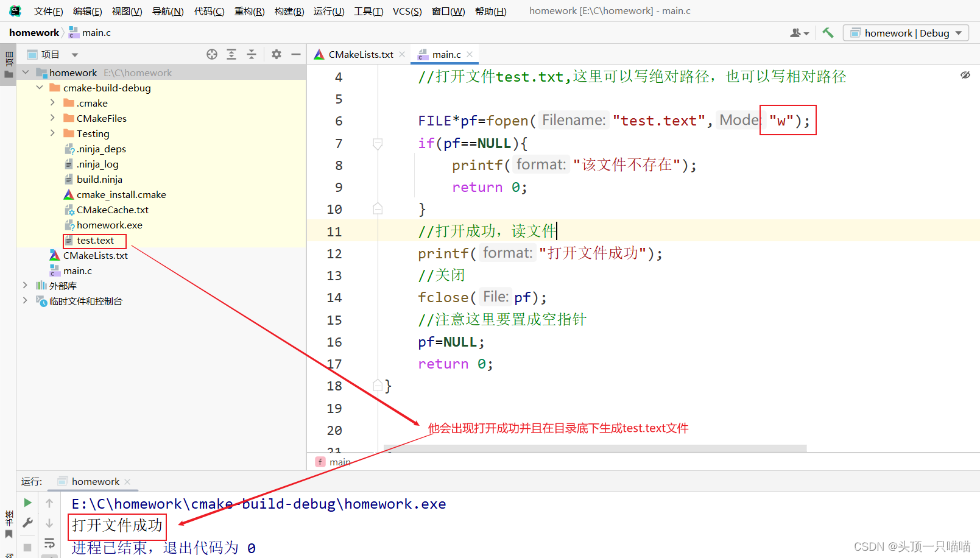Open the 帮助(H) menu
Screen dimensions: 980x558
coord(491,11)
